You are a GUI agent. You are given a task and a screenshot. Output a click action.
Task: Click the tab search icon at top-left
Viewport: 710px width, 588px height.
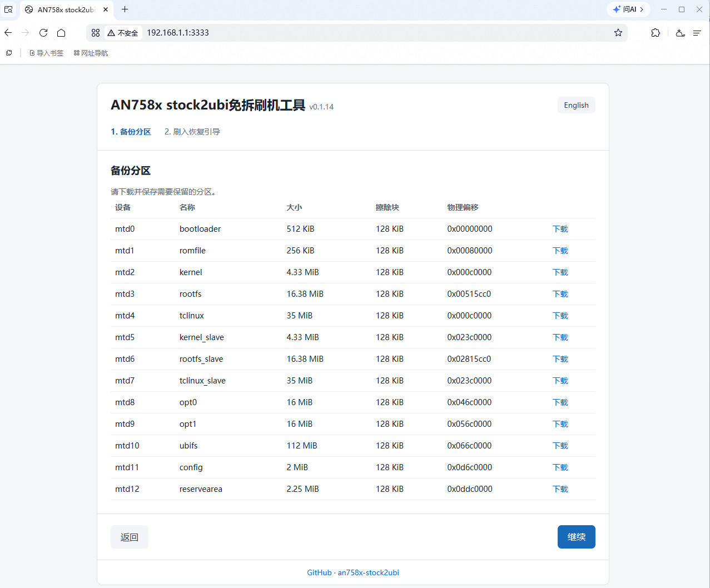8,9
